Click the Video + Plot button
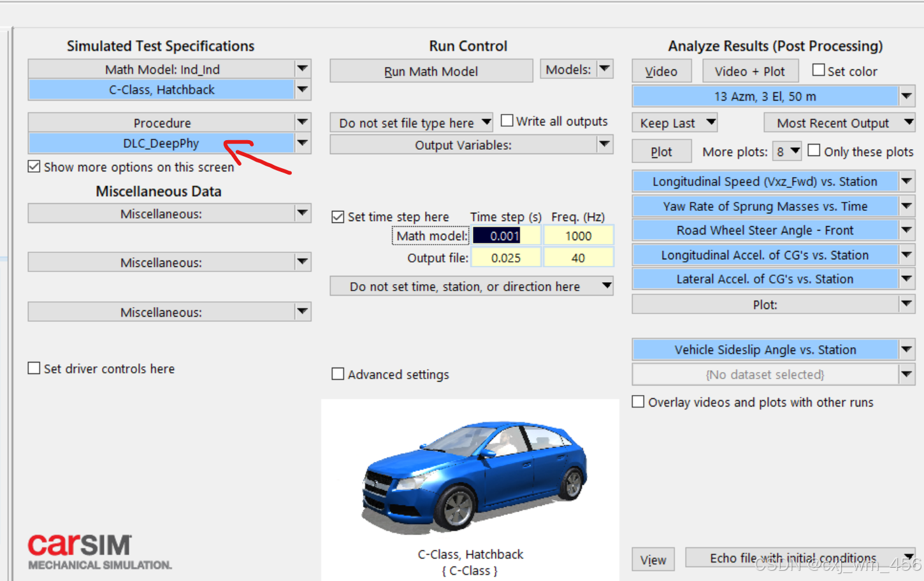This screenshot has height=581, width=924. pos(749,71)
